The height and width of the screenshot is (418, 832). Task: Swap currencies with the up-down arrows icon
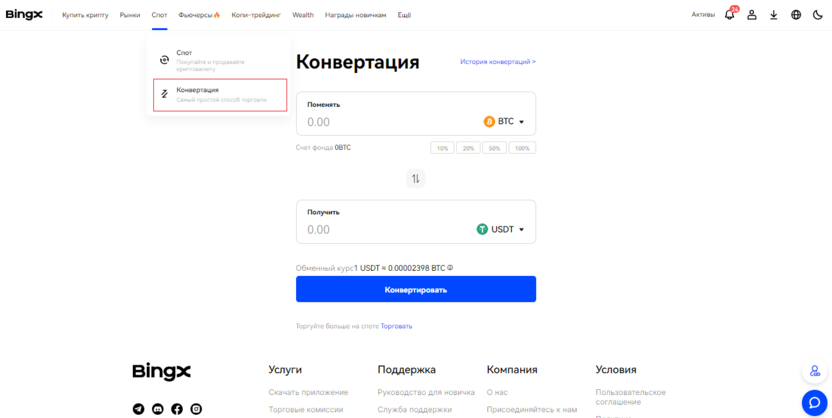pyautogui.click(x=415, y=178)
